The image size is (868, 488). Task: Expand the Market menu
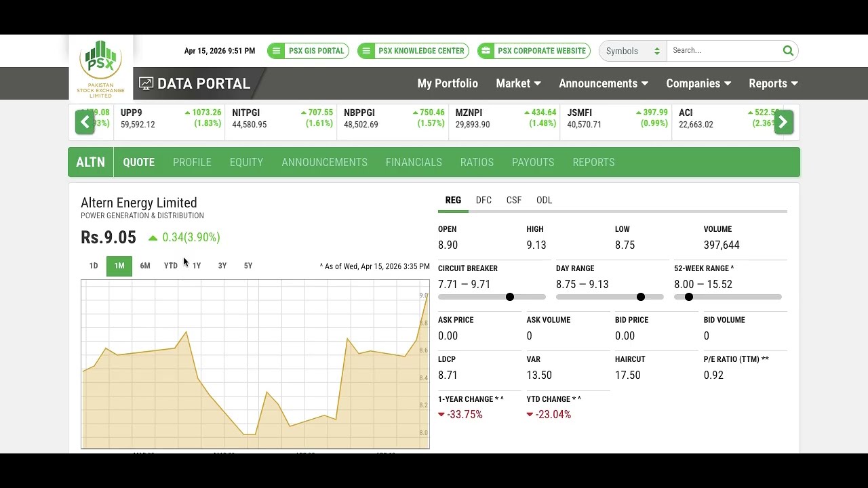(518, 83)
